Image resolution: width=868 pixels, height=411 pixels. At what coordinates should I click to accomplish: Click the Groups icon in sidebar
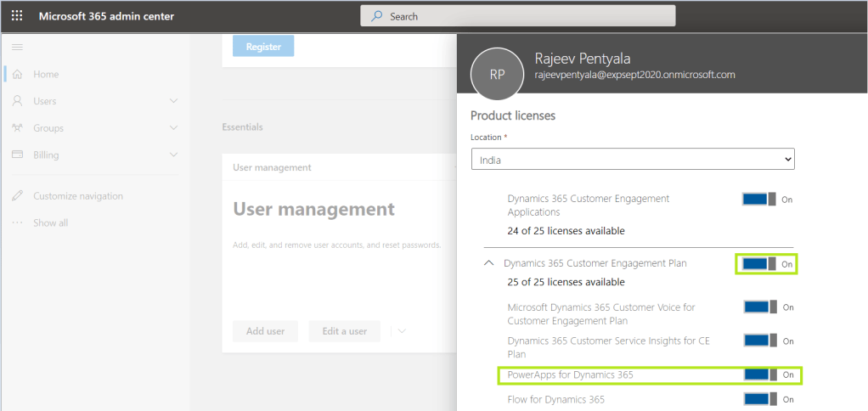tap(17, 128)
